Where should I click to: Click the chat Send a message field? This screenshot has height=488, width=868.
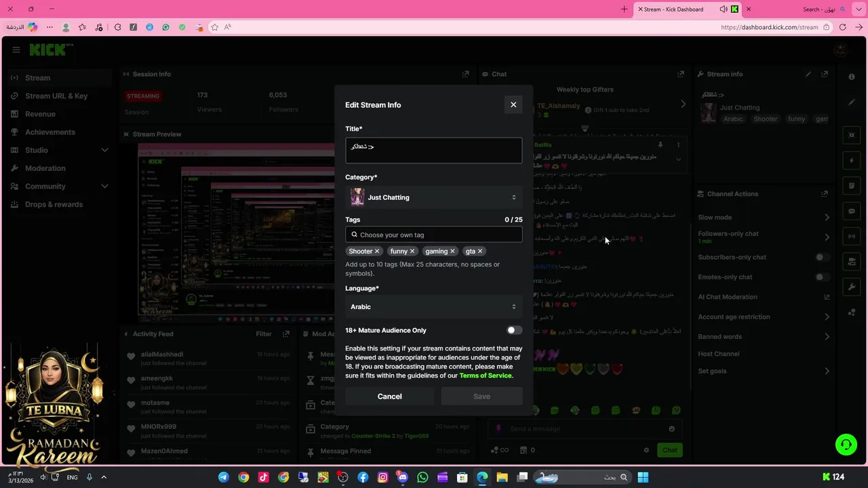(x=585, y=428)
